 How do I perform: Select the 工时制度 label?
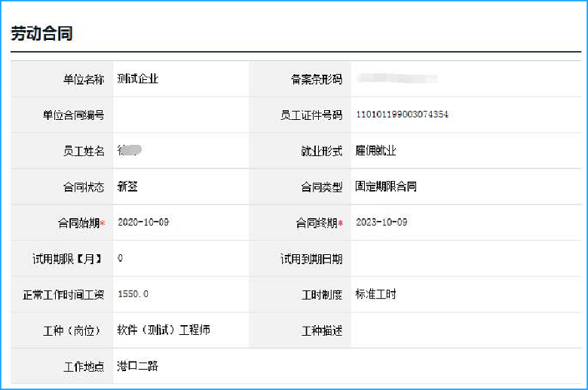coord(322,295)
